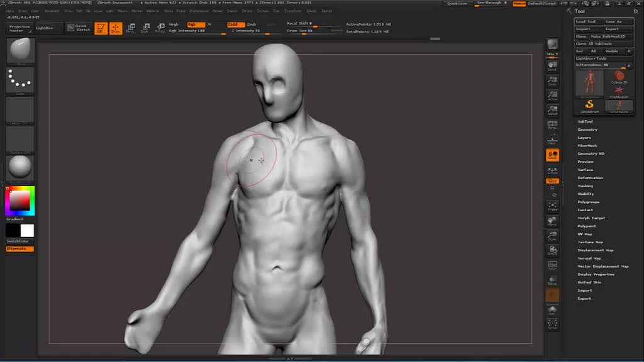Enable Mrgb paint mode
Image resolution: width=644 pixels, height=362 pixels.
pos(174,25)
